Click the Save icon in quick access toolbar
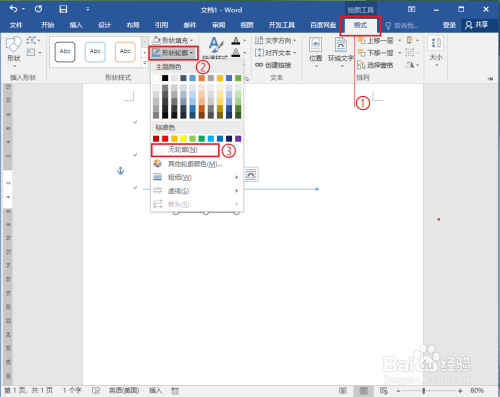 (63, 9)
